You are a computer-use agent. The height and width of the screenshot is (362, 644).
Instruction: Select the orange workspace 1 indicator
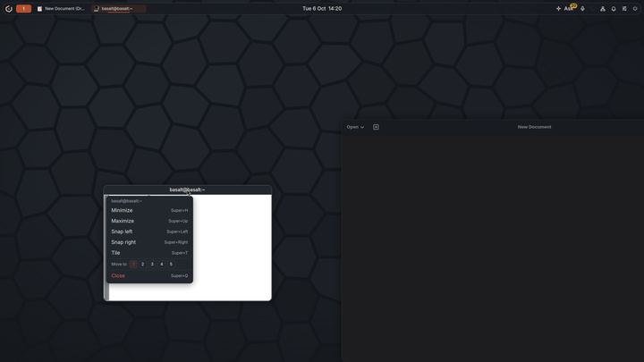pos(24,9)
